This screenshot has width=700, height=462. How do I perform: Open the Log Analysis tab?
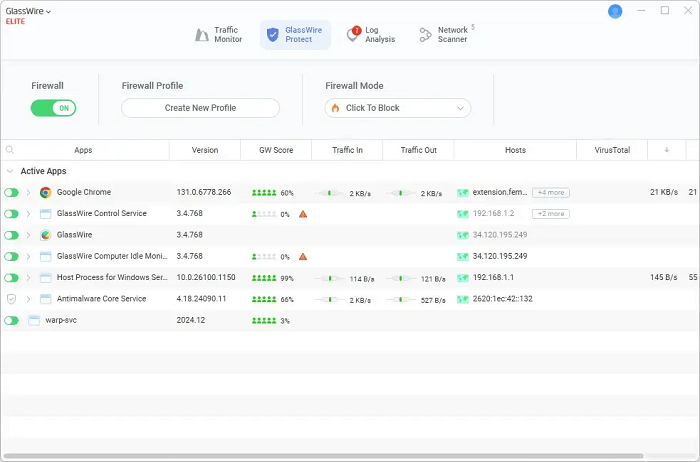(x=371, y=34)
